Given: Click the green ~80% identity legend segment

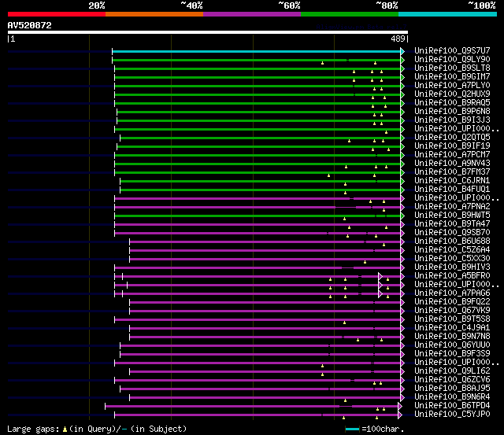Looking at the screenshot, I should [350, 14].
